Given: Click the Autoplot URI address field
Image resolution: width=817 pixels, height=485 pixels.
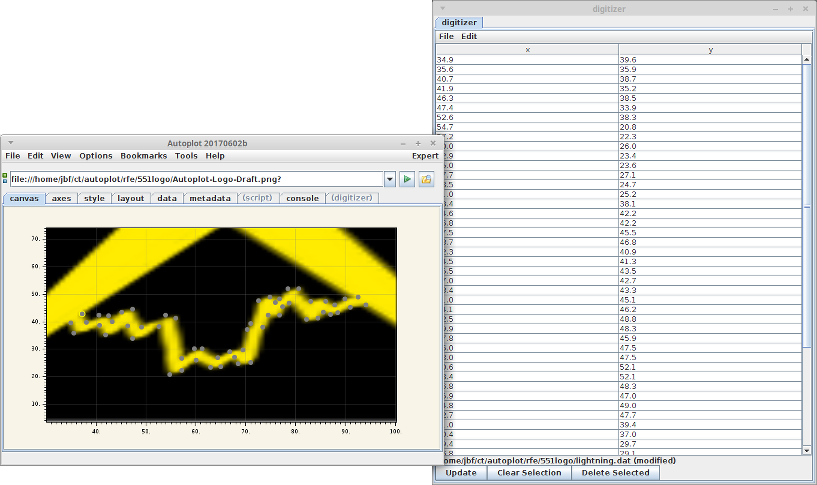Looking at the screenshot, I should coord(196,179).
